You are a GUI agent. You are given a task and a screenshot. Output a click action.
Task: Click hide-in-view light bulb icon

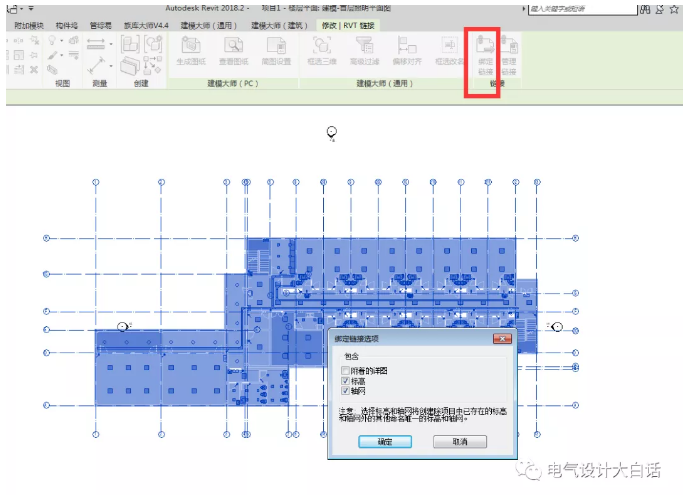[52, 40]
